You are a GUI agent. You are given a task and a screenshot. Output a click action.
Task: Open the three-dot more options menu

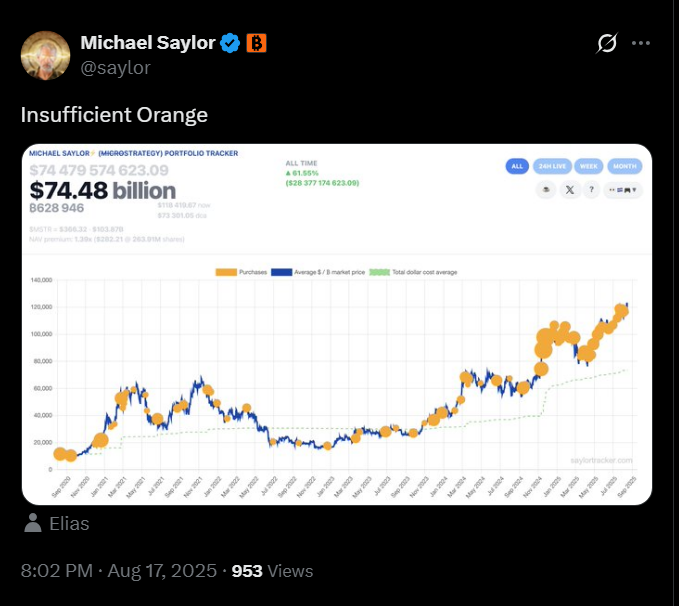pyautogui.click(x=642, y=43)
